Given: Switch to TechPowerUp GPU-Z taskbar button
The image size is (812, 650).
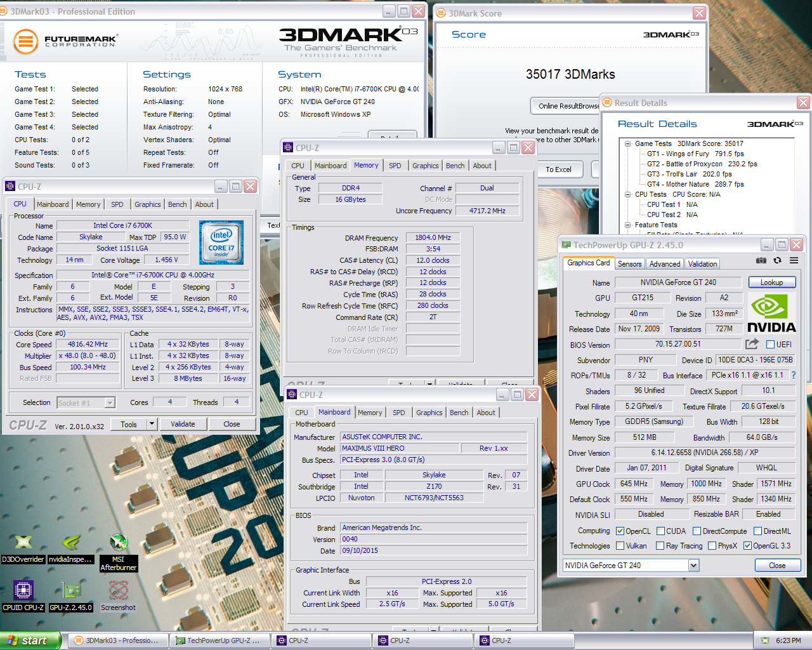Looking at the screenshot, I should tap(219, 640).
